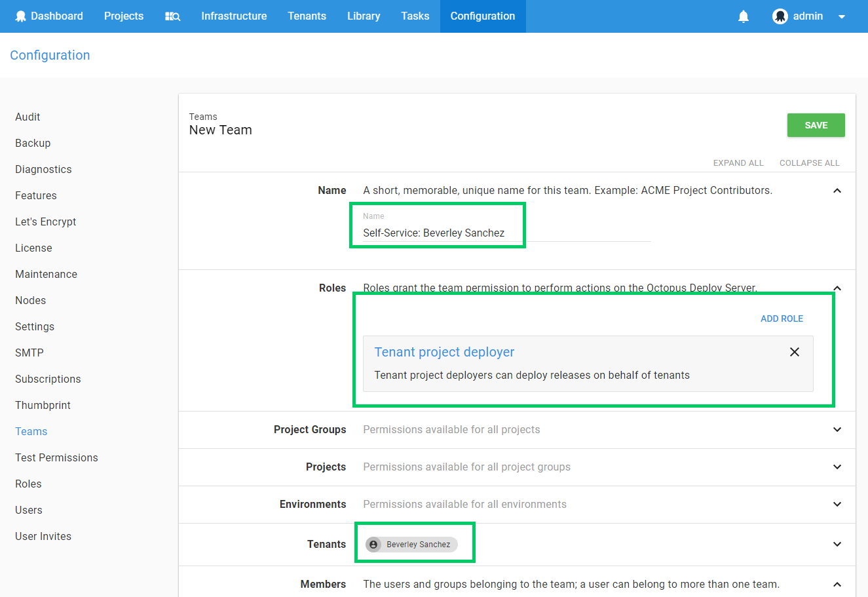This screenshot has width=868, height=597.
Task: Select Teams in the sidebar
Action: [x=31, y=432]
